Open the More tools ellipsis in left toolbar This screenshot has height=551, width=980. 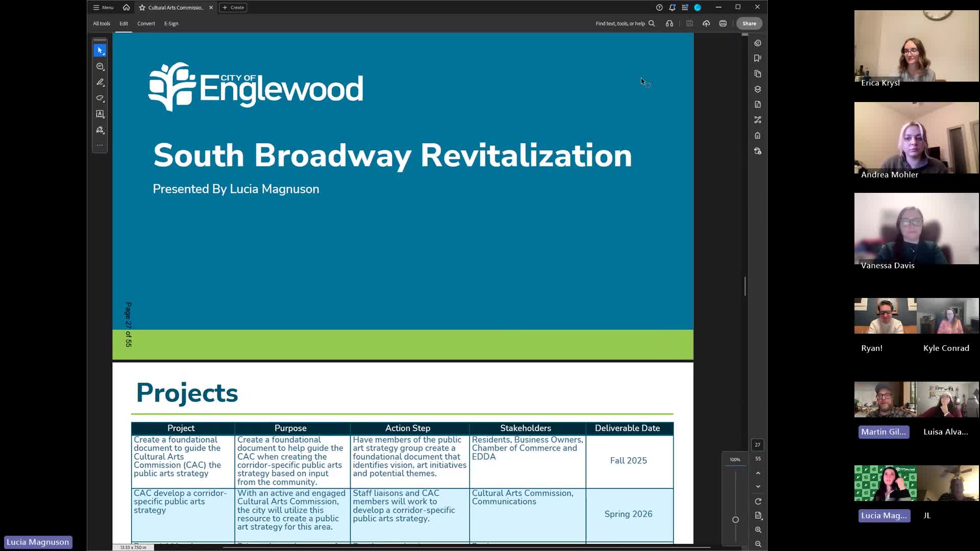[x=100, y=144]
